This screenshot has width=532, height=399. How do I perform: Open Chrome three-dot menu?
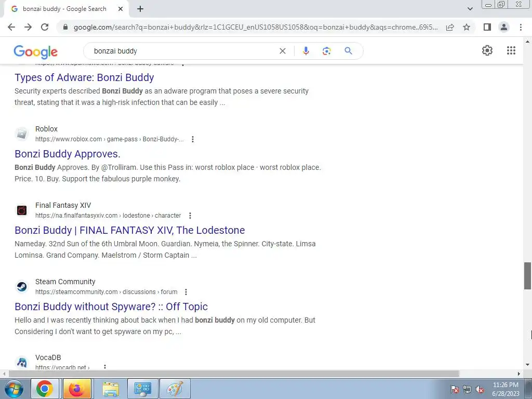pyautogui.click(x=521, y=27)
